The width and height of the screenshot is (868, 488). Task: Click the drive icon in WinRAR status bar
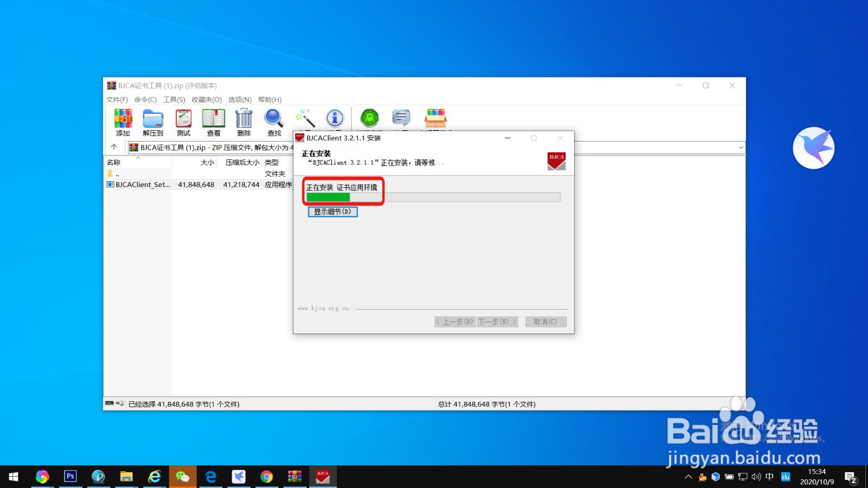click(x=110, y=403)
